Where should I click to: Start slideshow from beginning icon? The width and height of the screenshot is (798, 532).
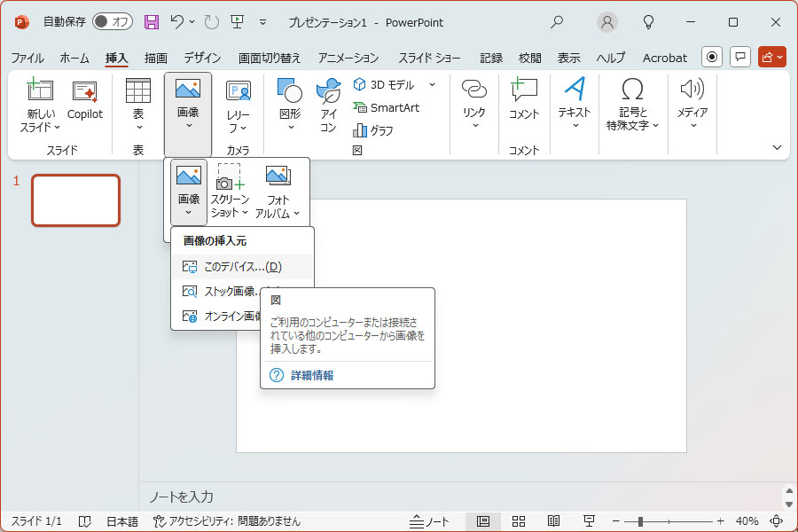click(237, 22)
